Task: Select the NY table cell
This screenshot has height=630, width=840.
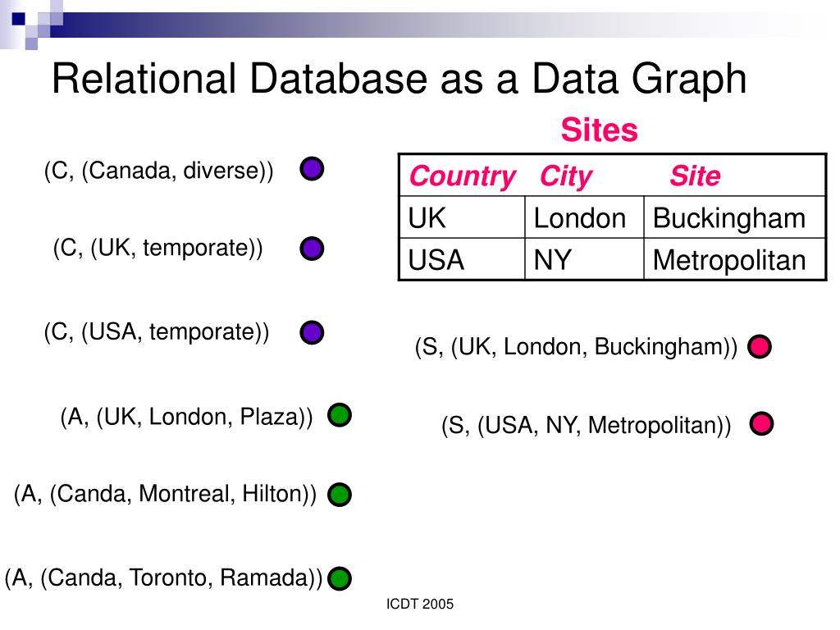Action: [584, 259]
